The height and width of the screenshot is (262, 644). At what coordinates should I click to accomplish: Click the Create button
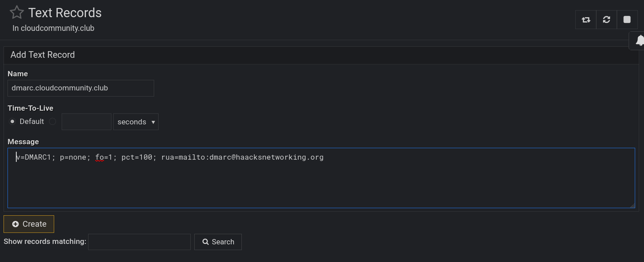coord(29,224)
